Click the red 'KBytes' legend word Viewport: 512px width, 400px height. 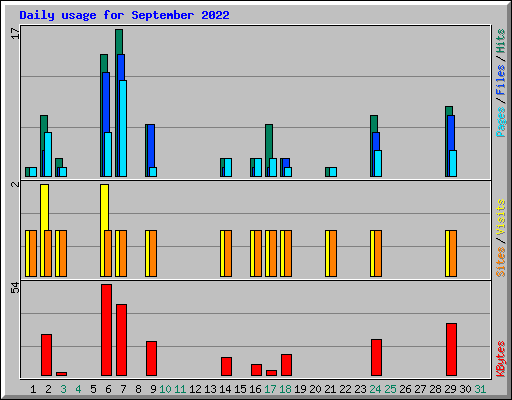click(500, 359)
